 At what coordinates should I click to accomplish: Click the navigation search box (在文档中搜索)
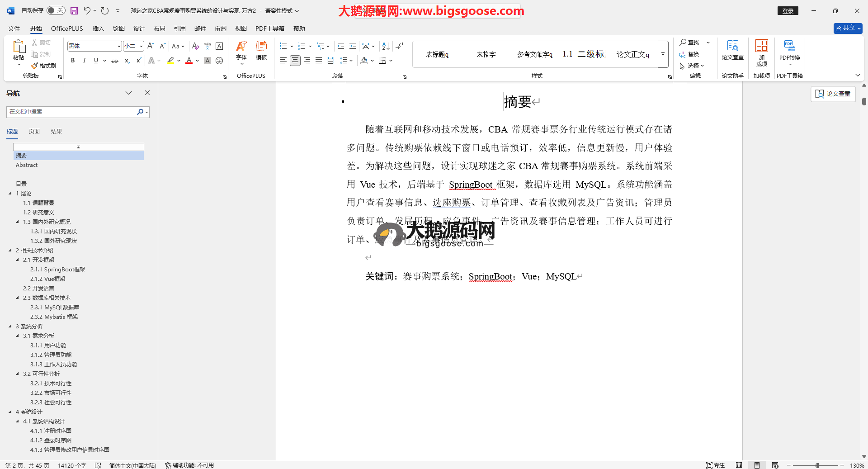(71, 112)
